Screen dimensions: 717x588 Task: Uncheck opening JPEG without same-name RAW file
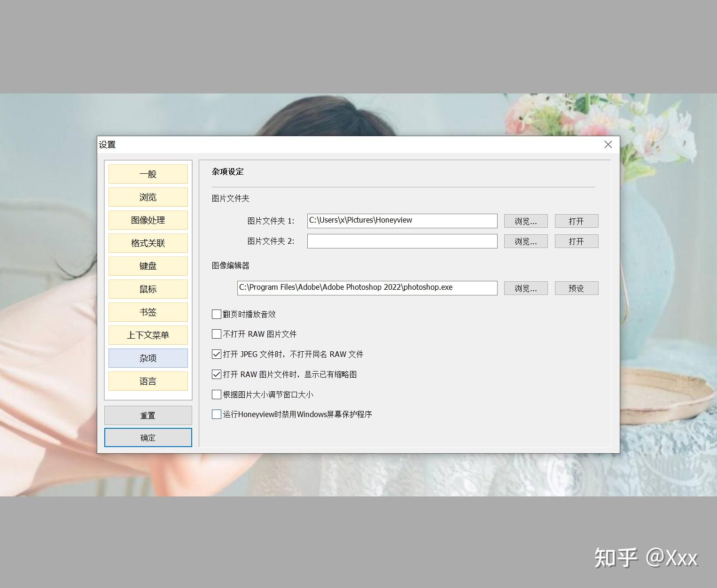[216, 354]
